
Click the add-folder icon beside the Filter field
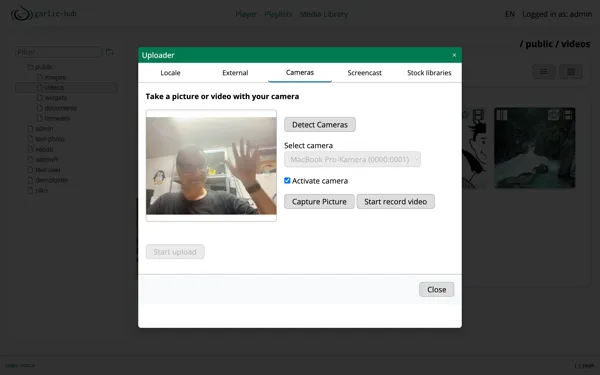click(110, 52)
